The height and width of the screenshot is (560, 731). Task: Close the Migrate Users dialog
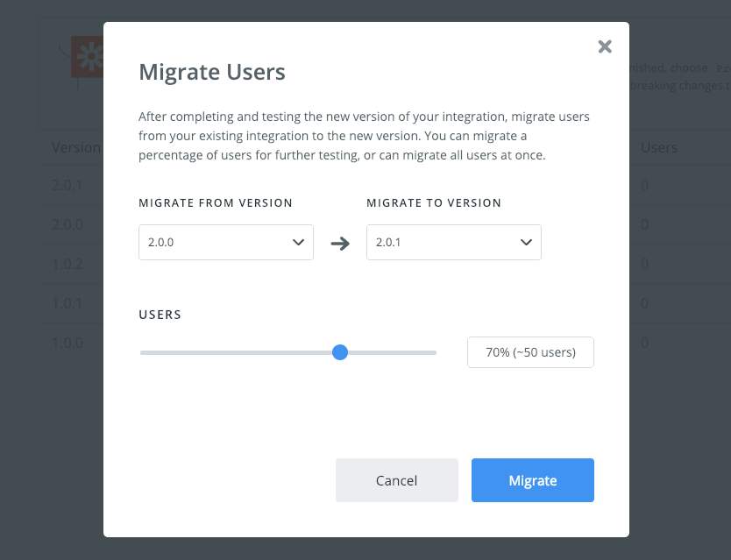pos(605,46)
